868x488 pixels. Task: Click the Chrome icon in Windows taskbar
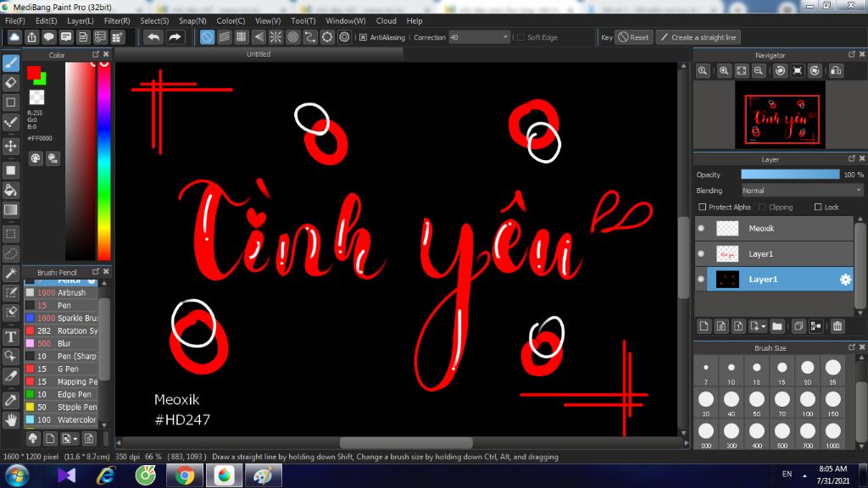pos(185,476)
